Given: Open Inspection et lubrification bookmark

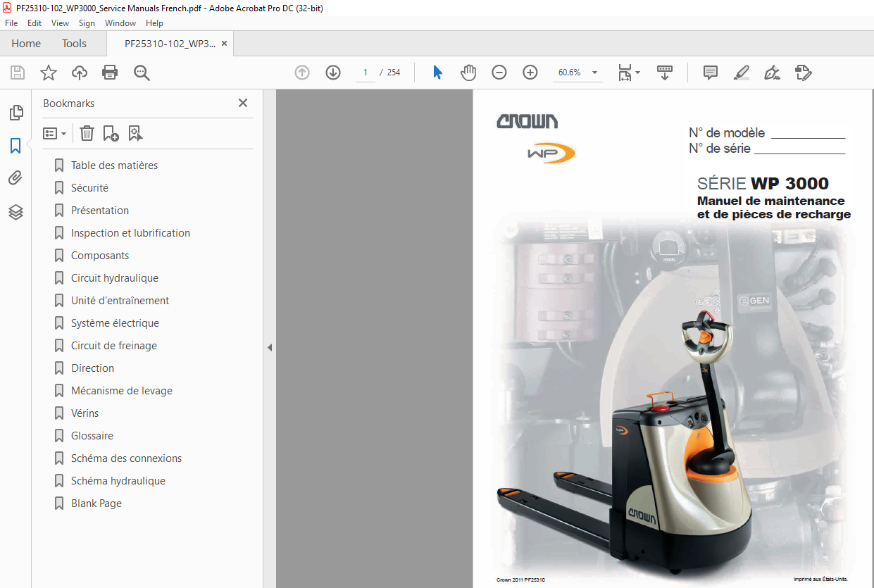Looking at the screenshot, I should click(130, 233).
